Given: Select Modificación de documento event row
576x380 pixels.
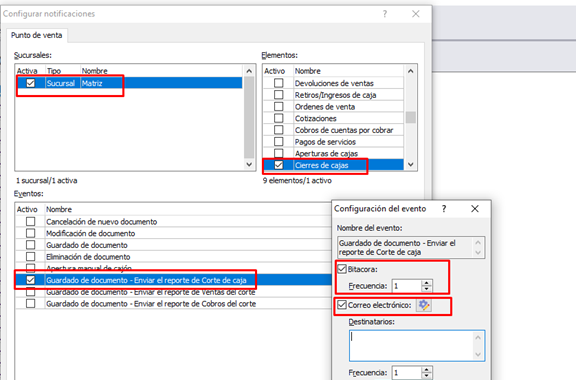Looking at the screenshot, I should [173, 233].
